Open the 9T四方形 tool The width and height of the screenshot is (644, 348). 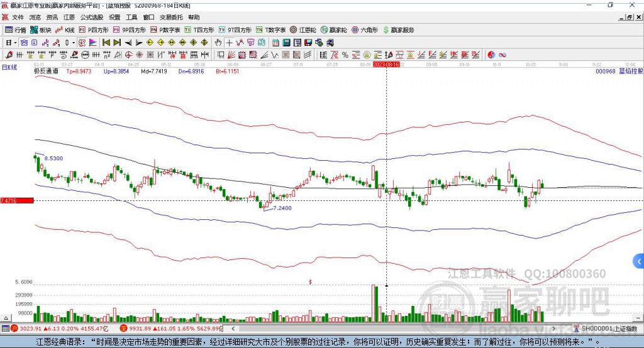(x=235, y=30)
